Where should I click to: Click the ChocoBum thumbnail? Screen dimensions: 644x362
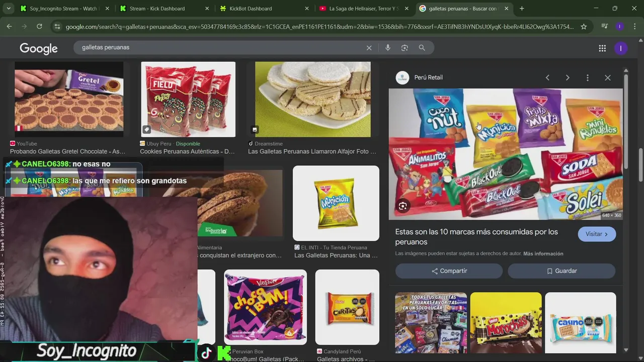(265, 307)
